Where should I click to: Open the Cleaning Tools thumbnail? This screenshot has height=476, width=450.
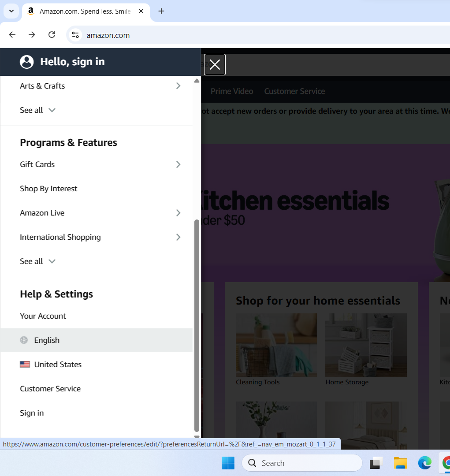point(276,345)
